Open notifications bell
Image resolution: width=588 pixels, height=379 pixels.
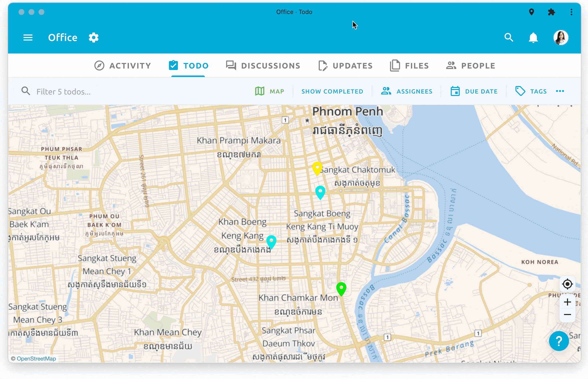click(533, 37)
